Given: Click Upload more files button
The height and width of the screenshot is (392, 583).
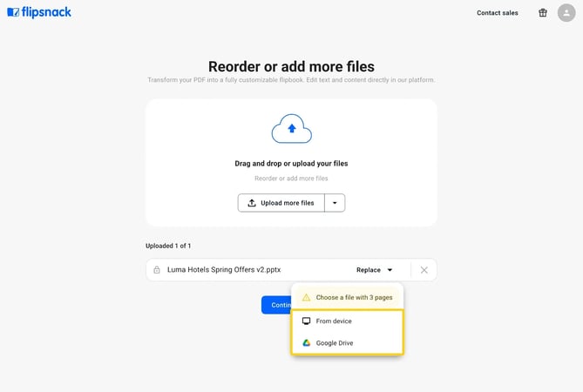Looking at the screenshot, I should click(x=281, y=203).
